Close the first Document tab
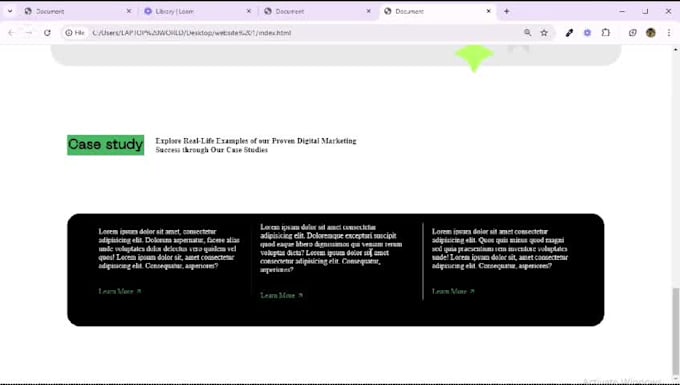680x385 pixels. pyautogui.click(x=128, y=12)
